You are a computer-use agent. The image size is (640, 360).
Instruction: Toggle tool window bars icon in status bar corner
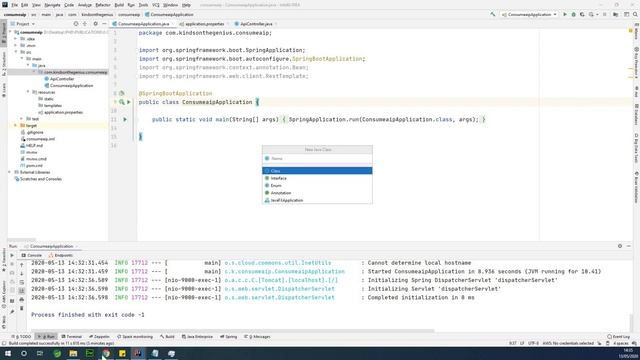click(x=4, y=343)
